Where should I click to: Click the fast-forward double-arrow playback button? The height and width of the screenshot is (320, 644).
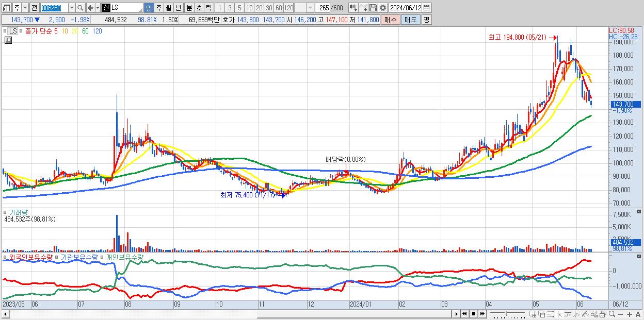click(482, 314)
